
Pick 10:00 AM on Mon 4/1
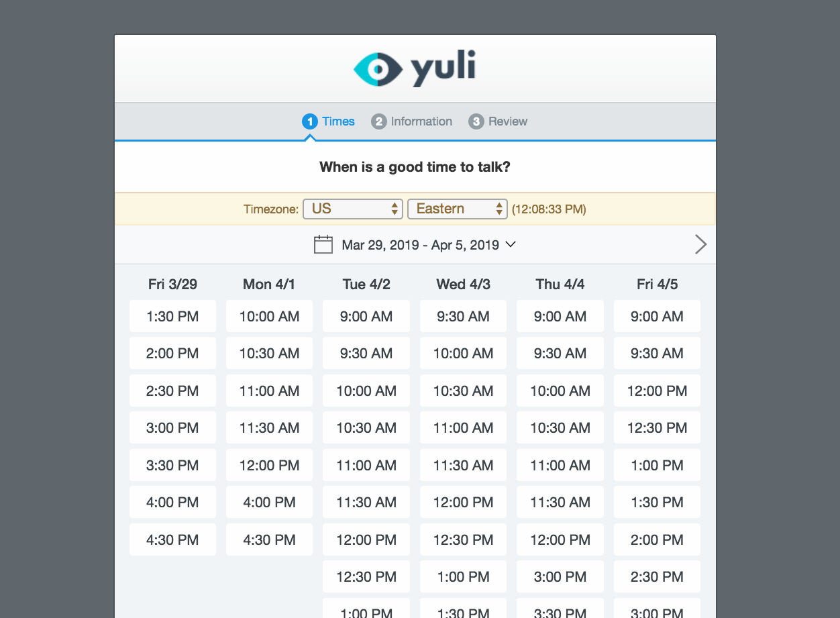point(269,316)
